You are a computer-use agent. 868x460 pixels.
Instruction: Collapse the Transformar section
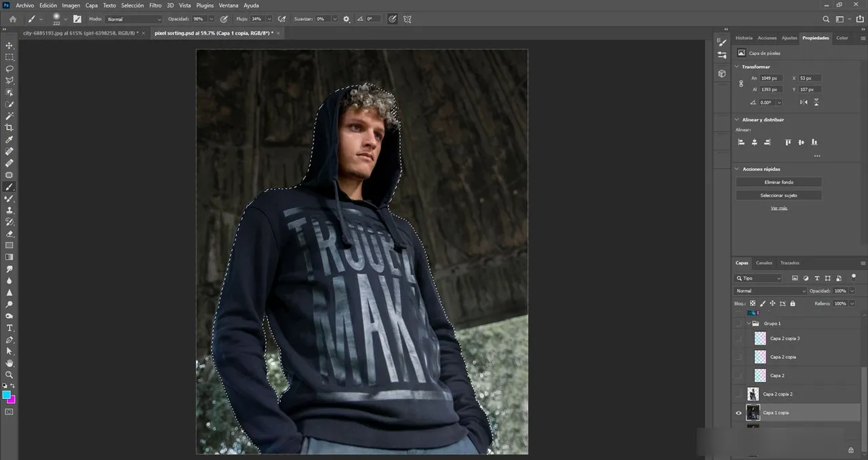click(737, 66)
